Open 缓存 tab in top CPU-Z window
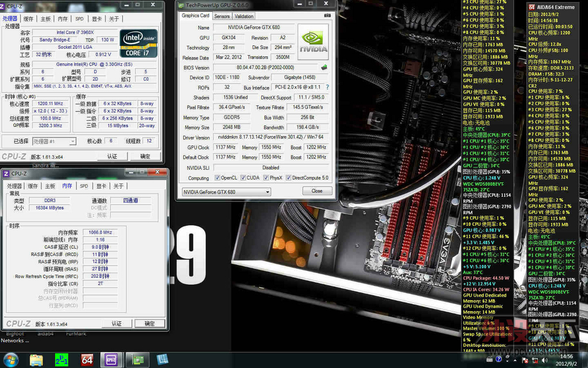Image resolution: width=588 pixels, height=368 pixels. tap(29, 19)
